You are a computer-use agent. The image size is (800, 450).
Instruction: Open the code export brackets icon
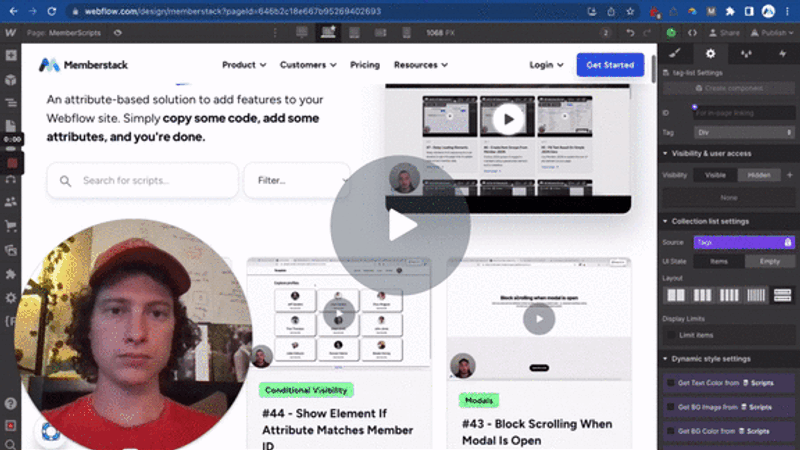692,33
